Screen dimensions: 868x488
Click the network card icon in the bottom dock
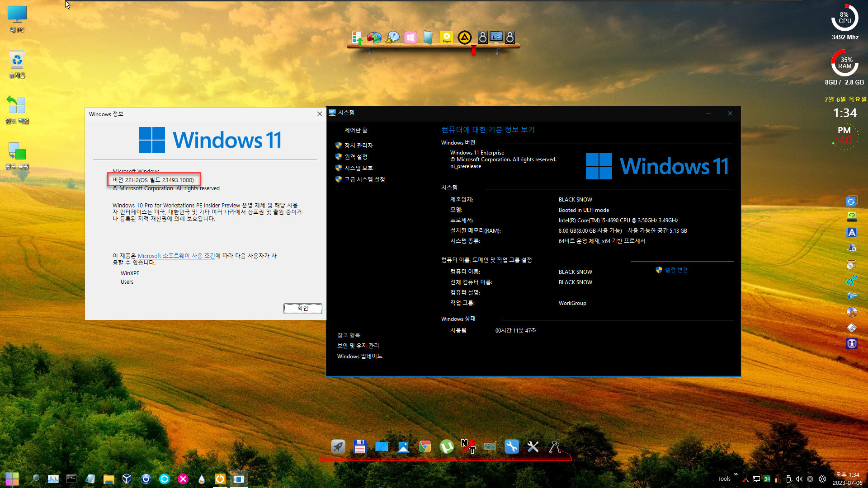490,447
